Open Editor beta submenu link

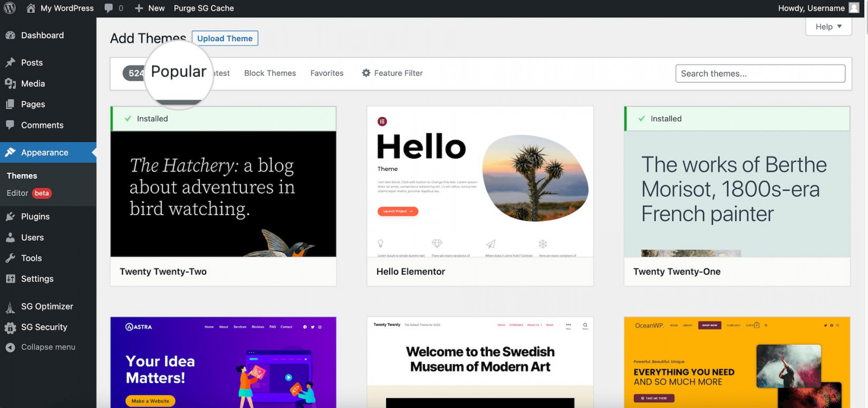tap(29, 193)
